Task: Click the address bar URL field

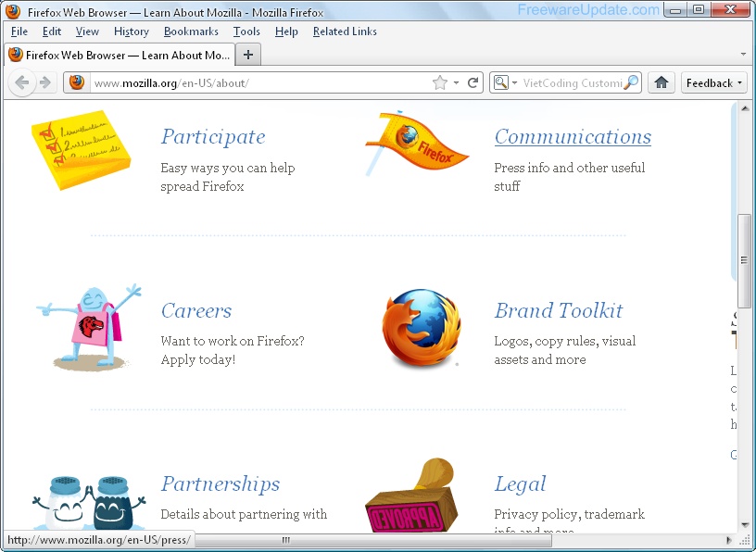Action: click(260, 83)
